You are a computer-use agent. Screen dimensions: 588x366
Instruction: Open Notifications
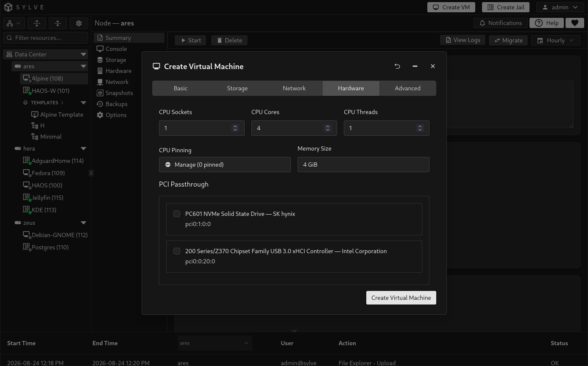point(500,23)
